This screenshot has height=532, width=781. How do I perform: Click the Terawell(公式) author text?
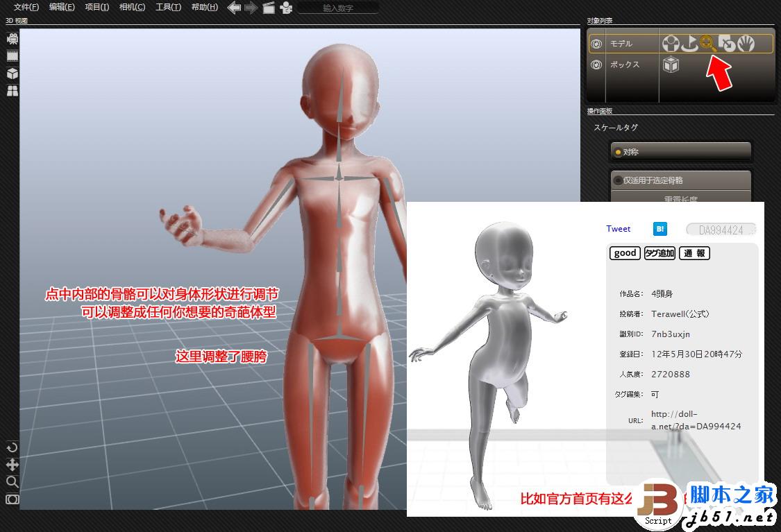pos(680,314)
